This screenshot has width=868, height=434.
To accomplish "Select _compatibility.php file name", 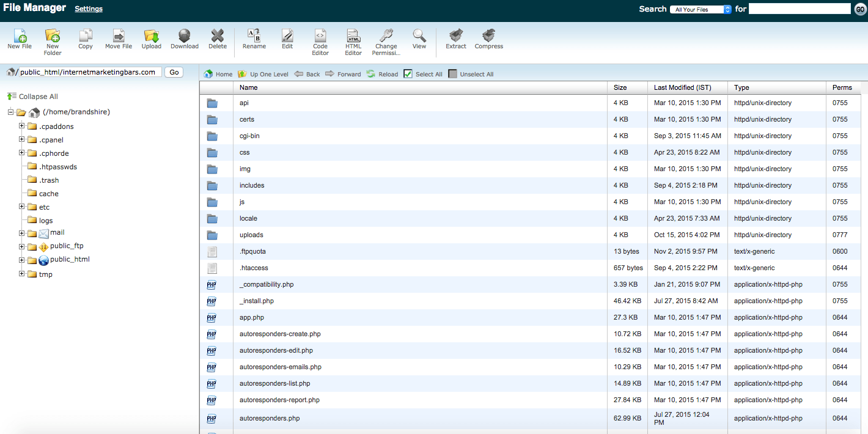I will [267, 284].
